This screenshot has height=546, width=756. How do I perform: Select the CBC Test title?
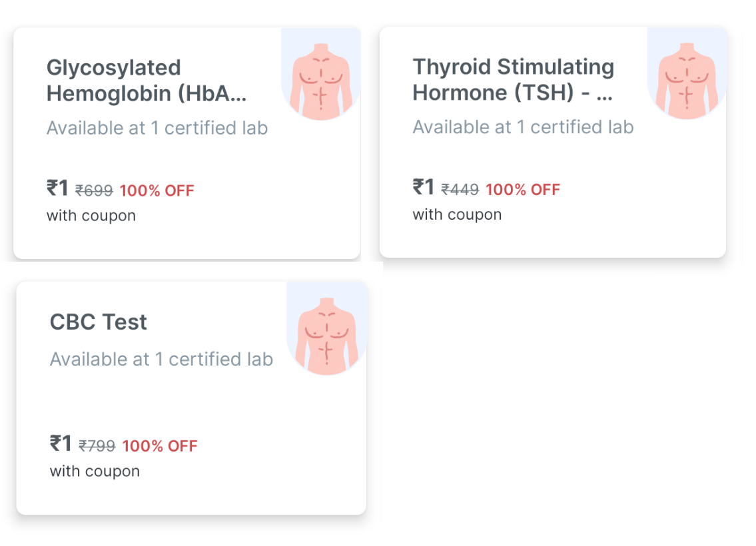click(x=99, y=322)
